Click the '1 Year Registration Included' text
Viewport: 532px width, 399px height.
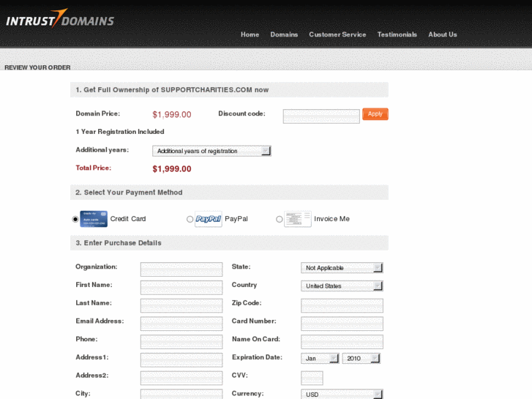pyautogui.click(x=120, y=132)
